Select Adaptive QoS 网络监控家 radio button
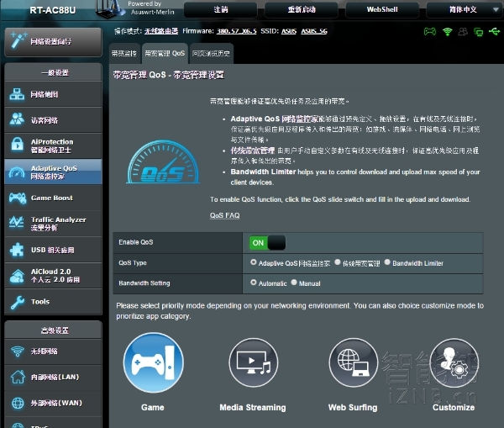This screenshot has height=428, width=504. [x=254, y=262]
